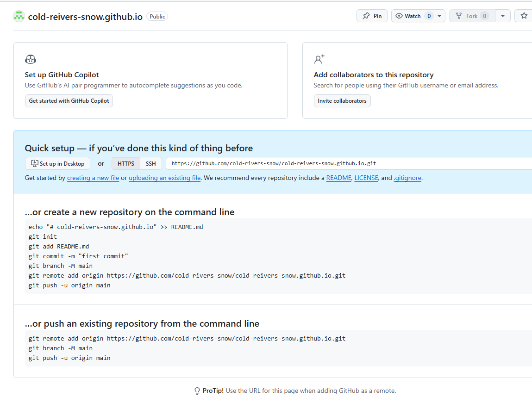Screen dimensions: 532x397
Task: Star the repository using the star icon
Action: [524, 16]
